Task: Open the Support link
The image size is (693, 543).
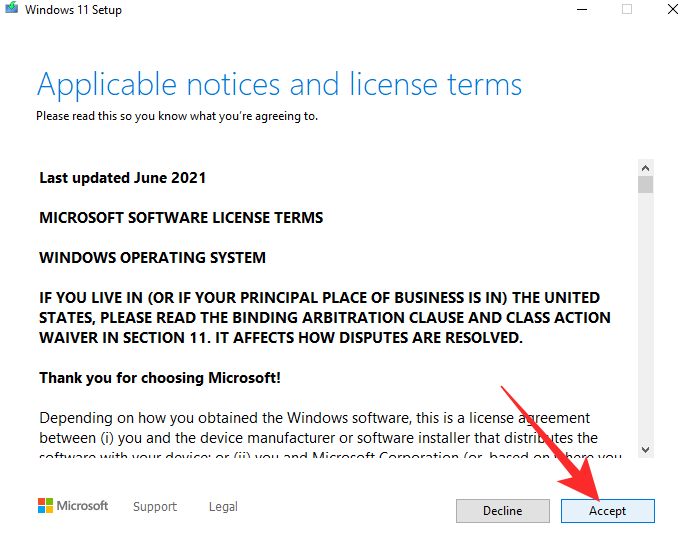Action: (155, 507)
